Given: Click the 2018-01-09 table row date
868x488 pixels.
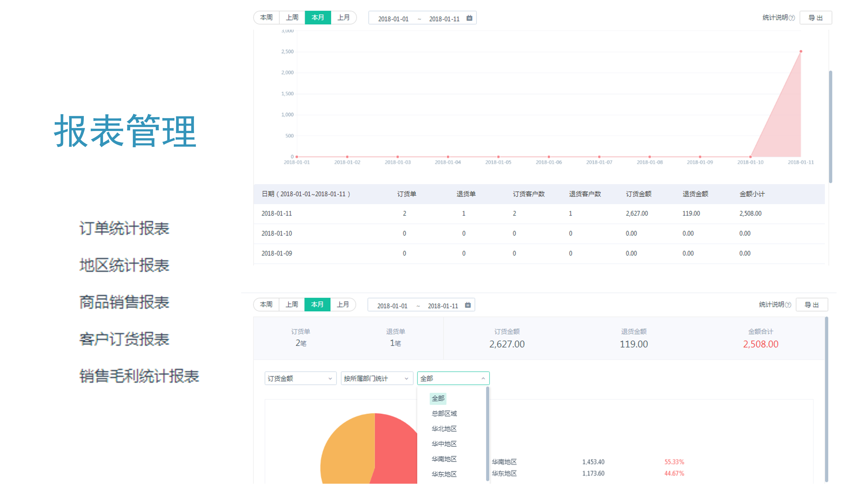Looking at the screenshot, I should tap(277, 253).
